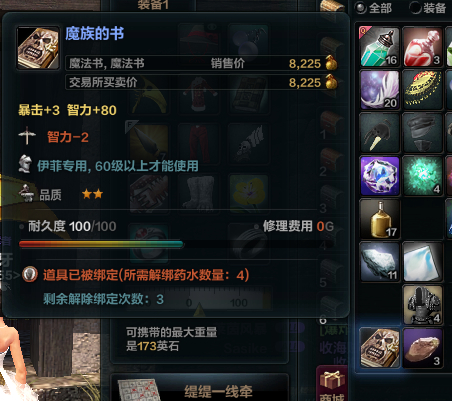Select the golden coin badge item

[422, 90]
